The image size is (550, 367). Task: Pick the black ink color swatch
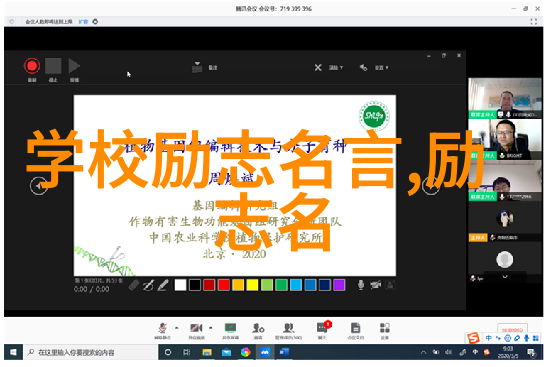click(195, 285)
